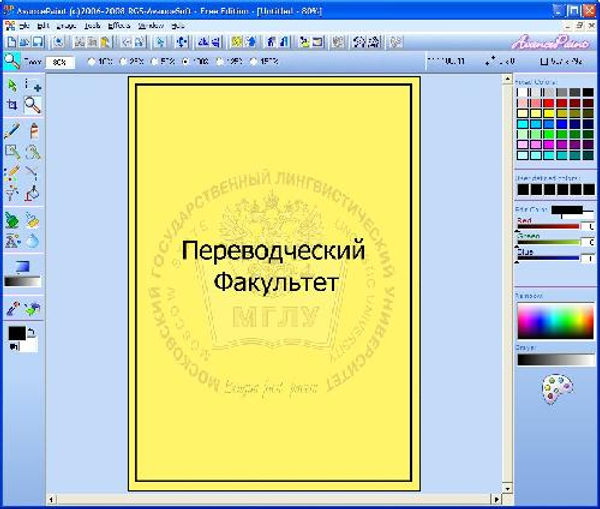Select the water drop blur tool

coord(32,241)
